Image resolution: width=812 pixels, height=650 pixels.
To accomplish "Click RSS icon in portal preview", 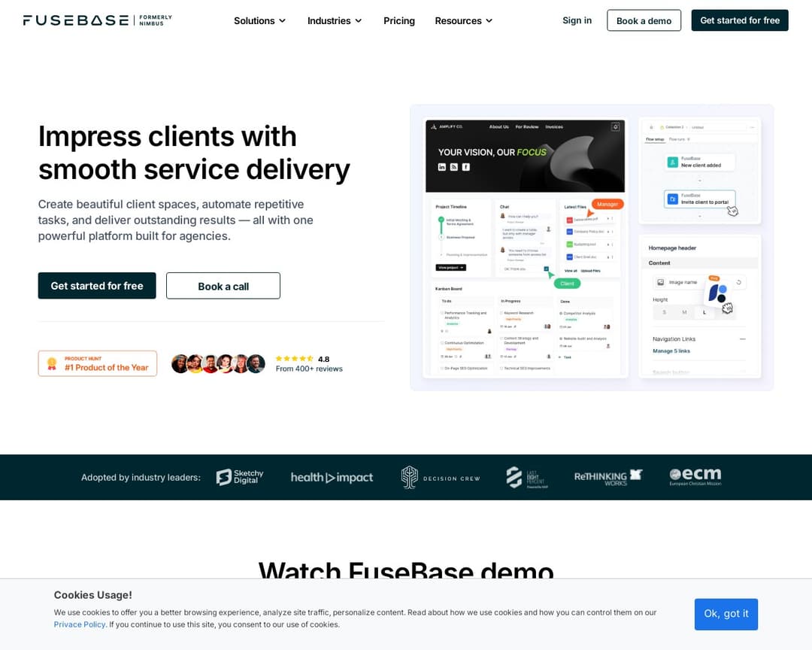I will click(453, 167).
